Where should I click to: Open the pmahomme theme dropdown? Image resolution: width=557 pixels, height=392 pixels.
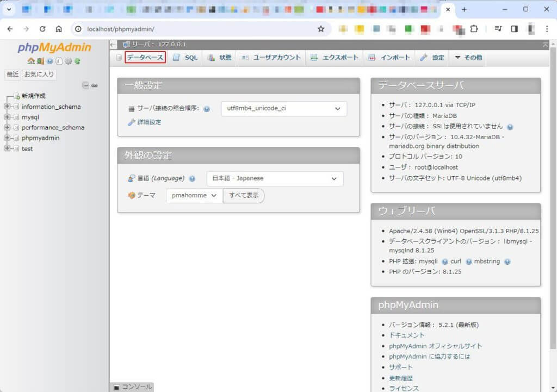(194, 196)
